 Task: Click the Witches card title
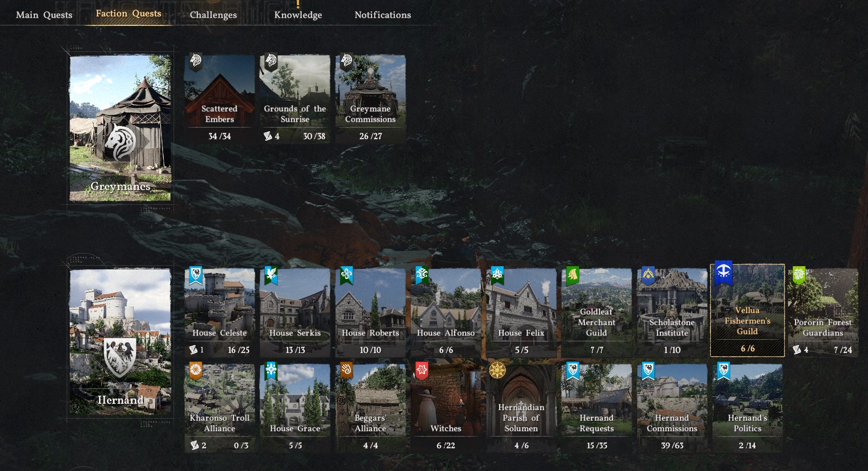pos(446,428)
